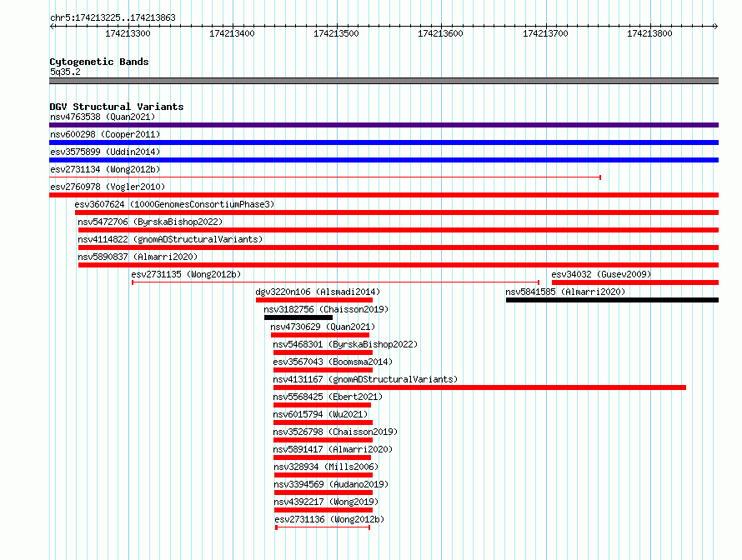Open nsv5891417 (Almarri2020) label
Image resolution: width=742 pixels, height=560 pixels.
(x=333, y=449)
